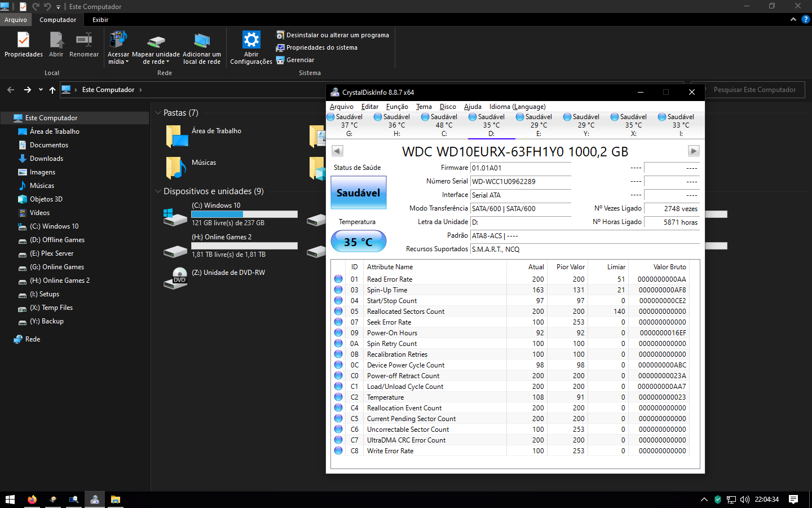Open Downloads in the navigation pane
The image size is (812, 508).
(46, 159)
